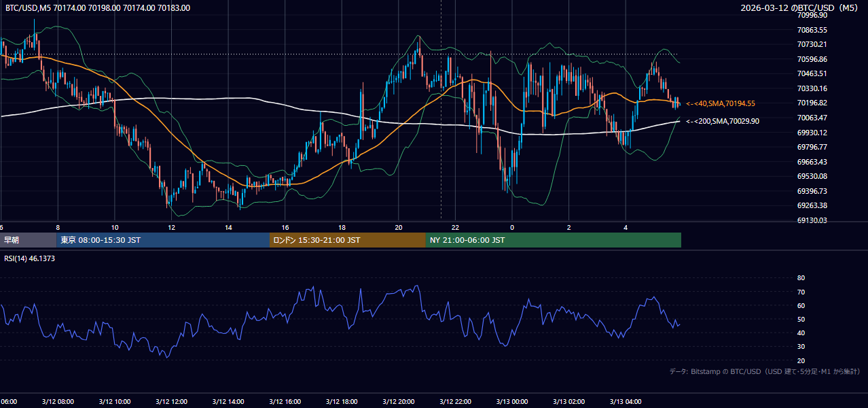868x408 pixels.
Task: Click the hour label 18 under the price chart
Action: click(342, 227)
